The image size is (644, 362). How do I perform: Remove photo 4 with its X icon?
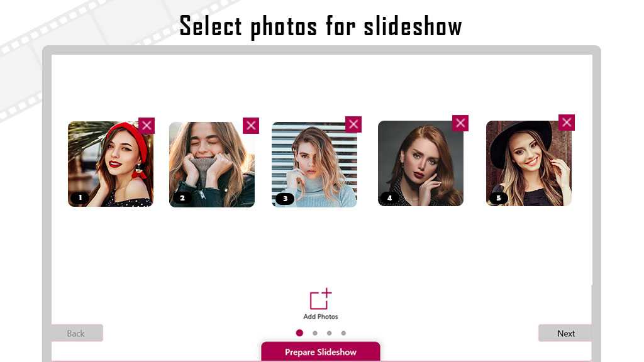(460, 123)
